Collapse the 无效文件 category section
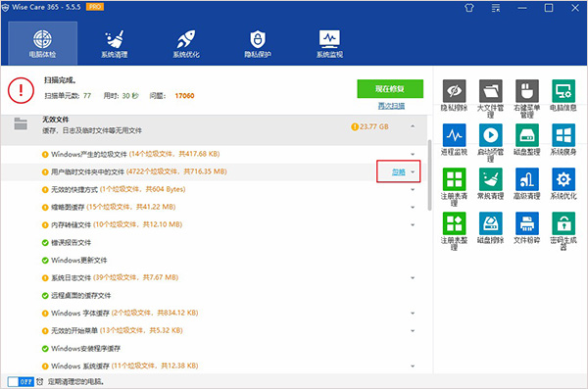This screenshot has width=588, height=389. [413, 126]
